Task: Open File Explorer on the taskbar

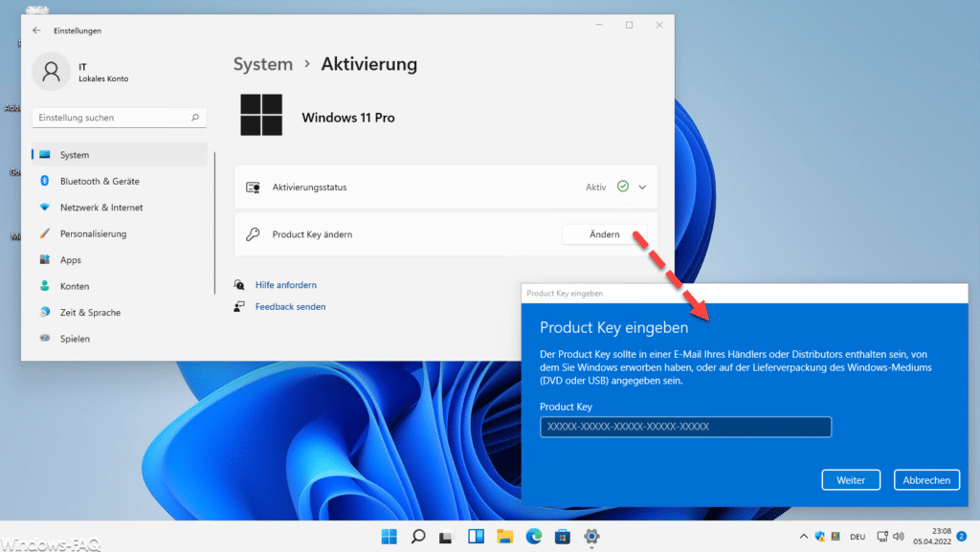Action: tap(505, 537)
